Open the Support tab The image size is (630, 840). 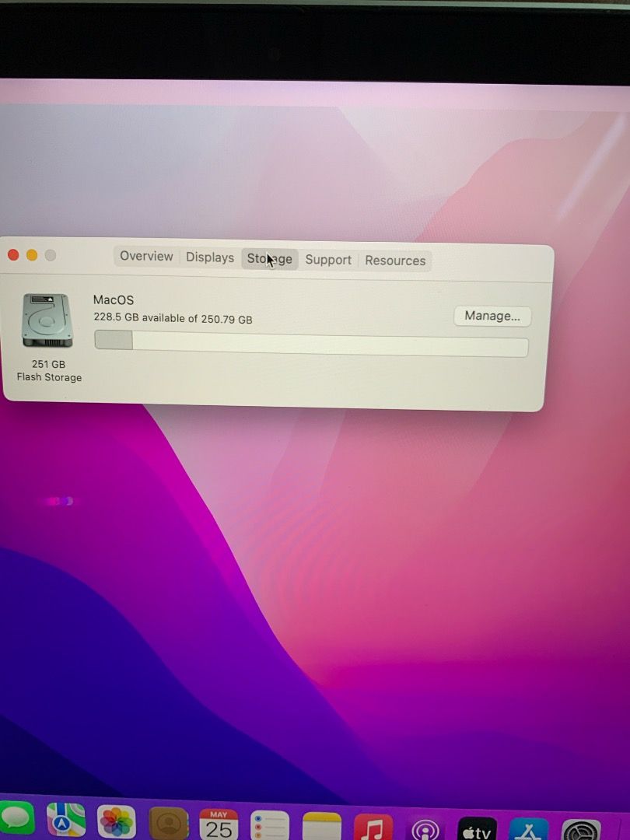pos(328,260)
